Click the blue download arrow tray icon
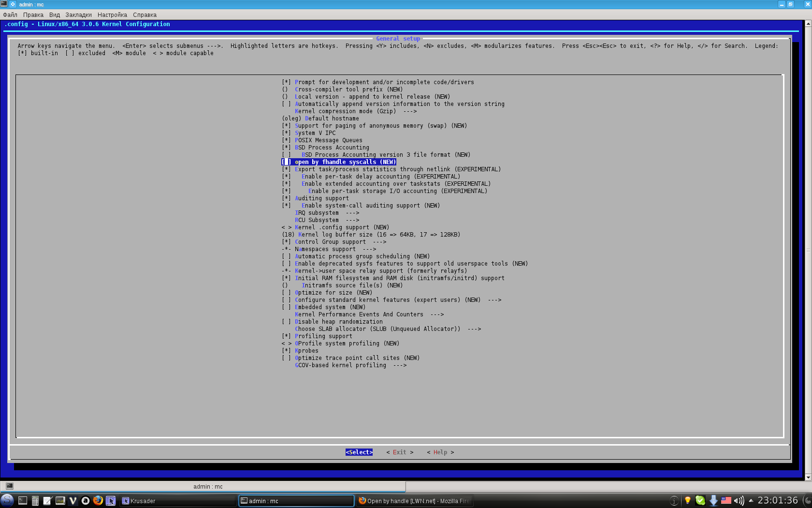 [713, 500]
